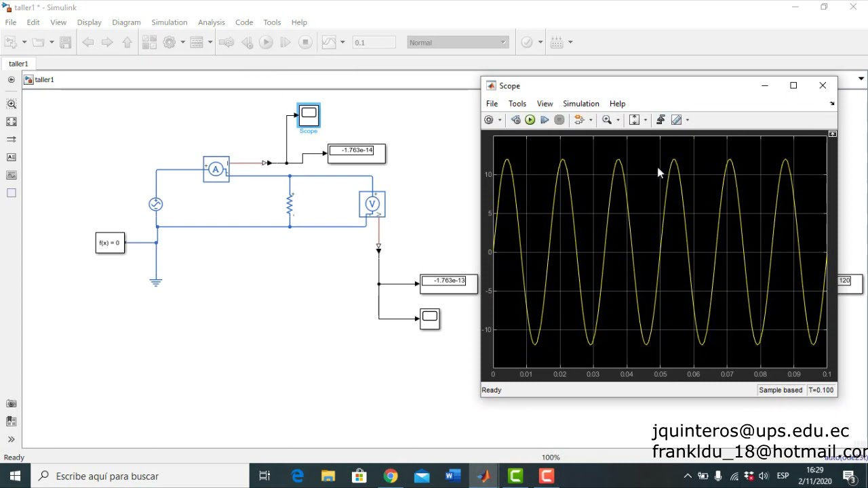Open Scope configuration dropdown arrow
Viewport: 868px width, 488px height.
(x=500, y=120)
